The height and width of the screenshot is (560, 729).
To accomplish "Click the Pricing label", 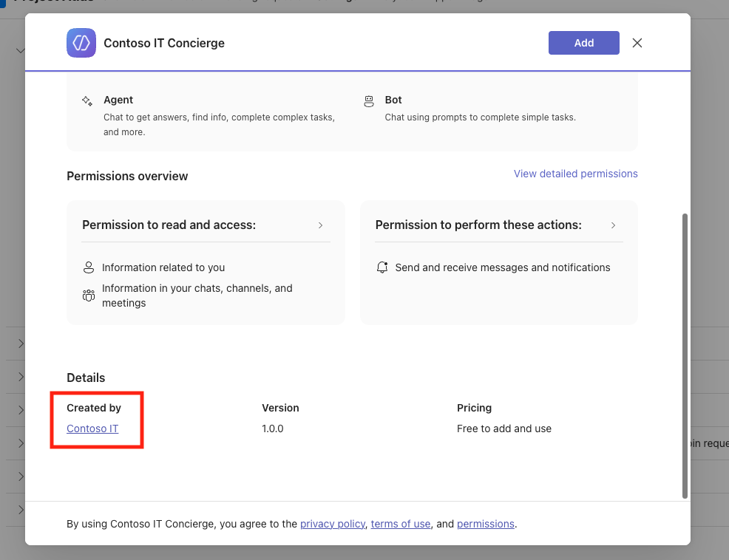I will 474,408.
